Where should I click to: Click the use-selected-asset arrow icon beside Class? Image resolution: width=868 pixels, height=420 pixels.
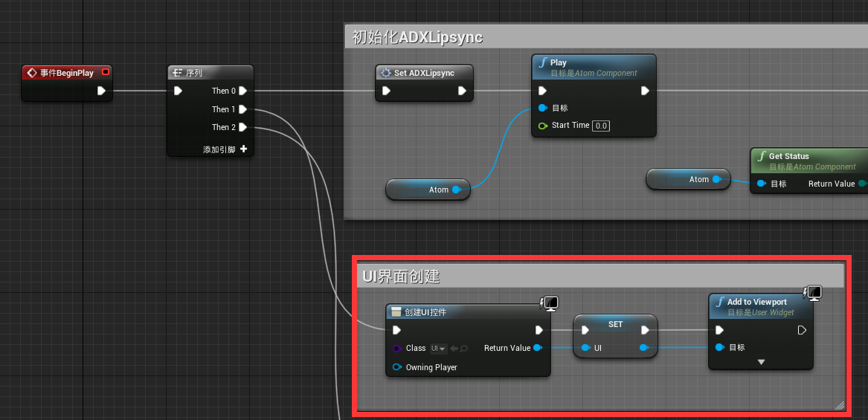click(x=454, y=349)
